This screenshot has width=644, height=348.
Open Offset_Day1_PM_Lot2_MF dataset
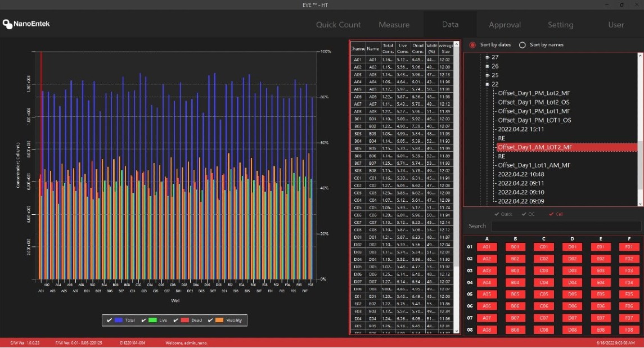coord(534,93)
